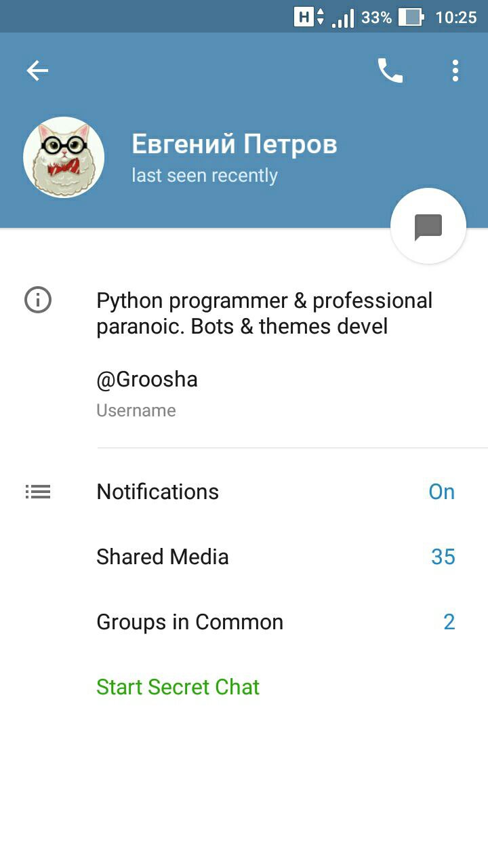Open Groups in Common
Image resolution: width=488 pixels, height=868 pixels.
tap(190, 622)
